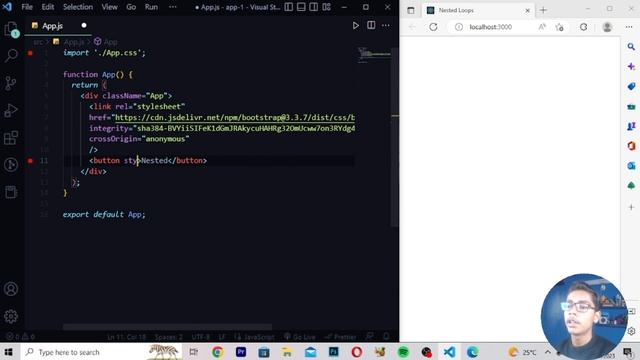The image size is (640, 360).
Task: Click the Ln 11, Col 18 status item
Action: pos(127,337)
